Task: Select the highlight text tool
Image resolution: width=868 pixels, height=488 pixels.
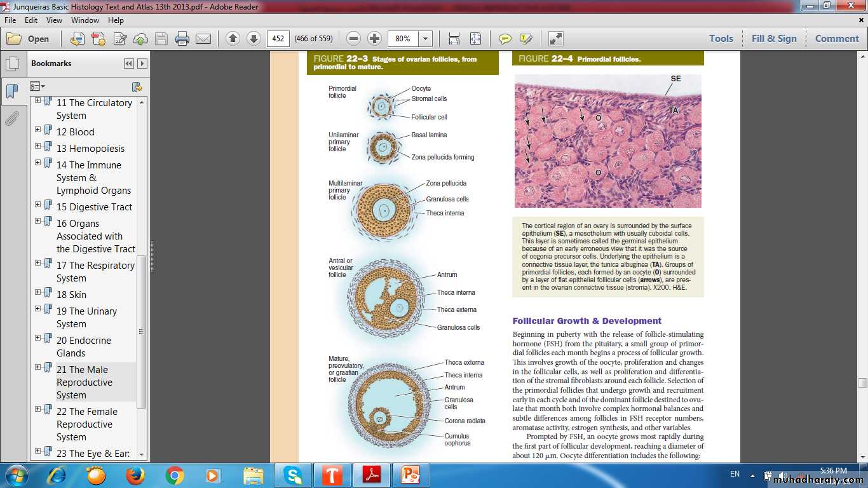Action: [526, 39]
